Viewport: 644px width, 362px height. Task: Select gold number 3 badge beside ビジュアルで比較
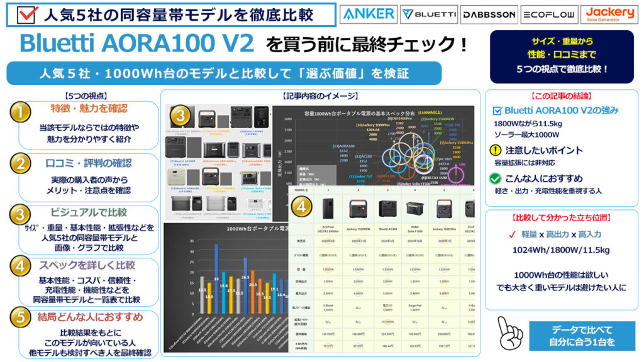point(20,214)
